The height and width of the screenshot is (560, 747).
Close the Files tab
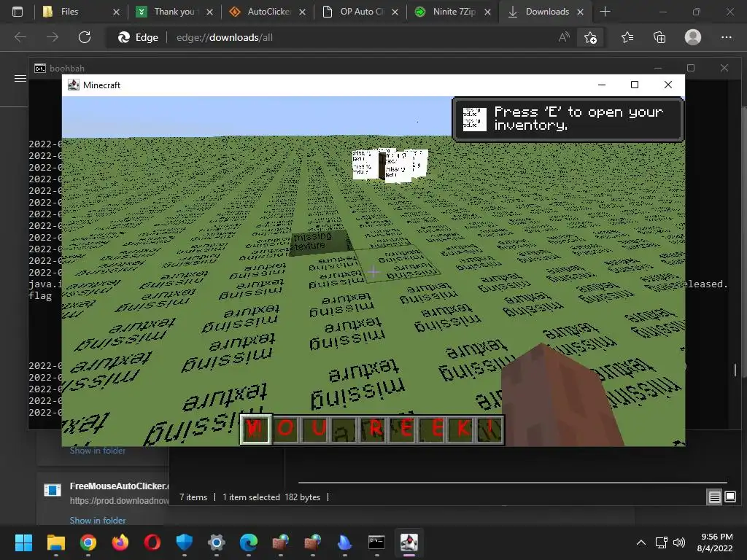click(116, 12)
